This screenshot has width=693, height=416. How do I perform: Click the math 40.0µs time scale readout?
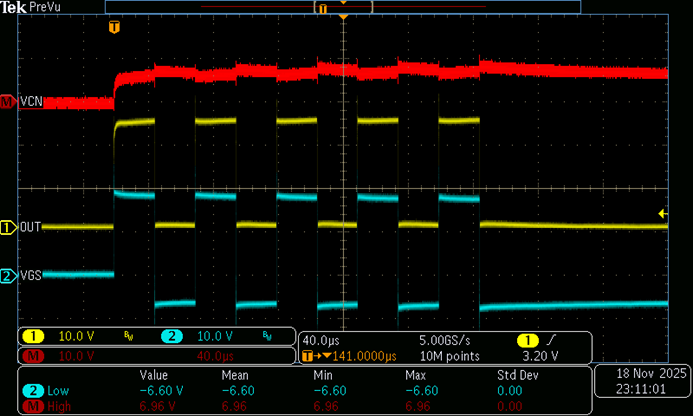click(x=215, y=356)
